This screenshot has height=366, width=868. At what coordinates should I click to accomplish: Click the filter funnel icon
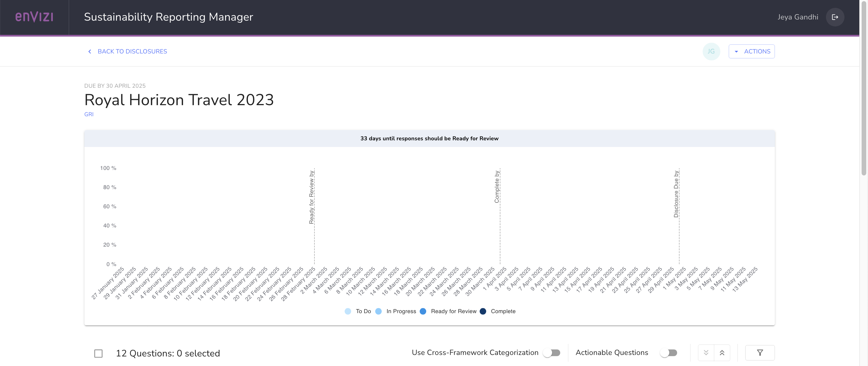tap(759, 353)
